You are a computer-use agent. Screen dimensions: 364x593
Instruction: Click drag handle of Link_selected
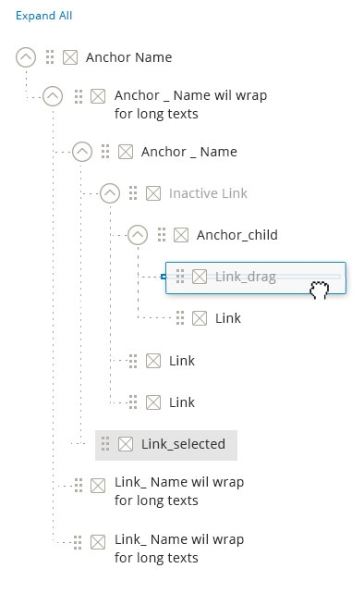coord(105,444)
